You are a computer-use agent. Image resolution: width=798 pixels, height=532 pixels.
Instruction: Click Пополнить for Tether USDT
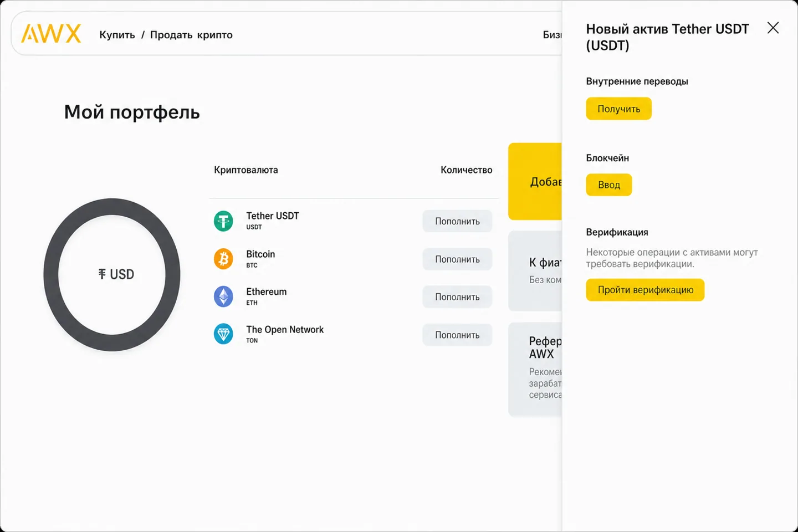pos(457,221)
